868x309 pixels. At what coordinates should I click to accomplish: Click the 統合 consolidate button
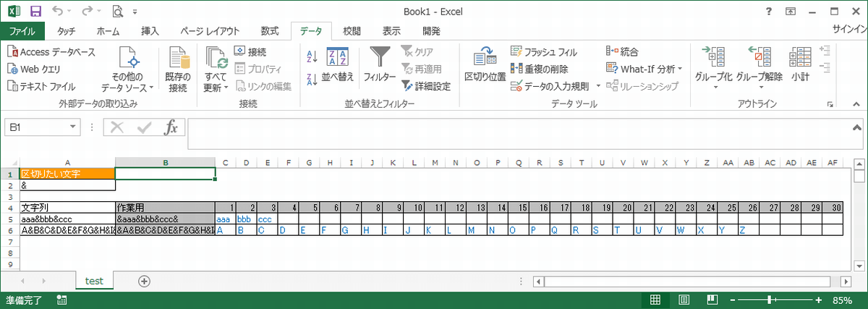623,51
